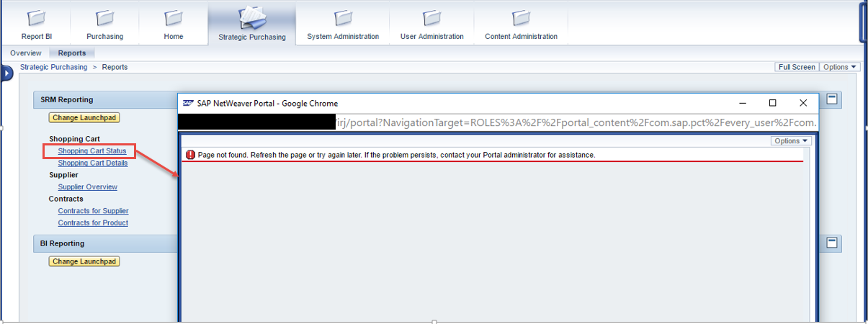The width and height of the screenshot is (868, 324).
Task: Expand the left navigation panel arrow
Action: pos(6,73)
